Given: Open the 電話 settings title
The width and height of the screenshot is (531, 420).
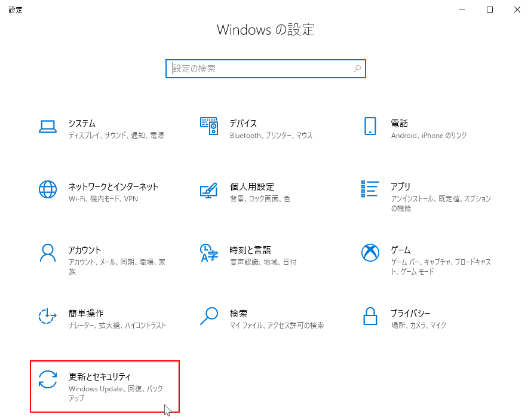Looking at the screenshot, I should click(400, 123).
